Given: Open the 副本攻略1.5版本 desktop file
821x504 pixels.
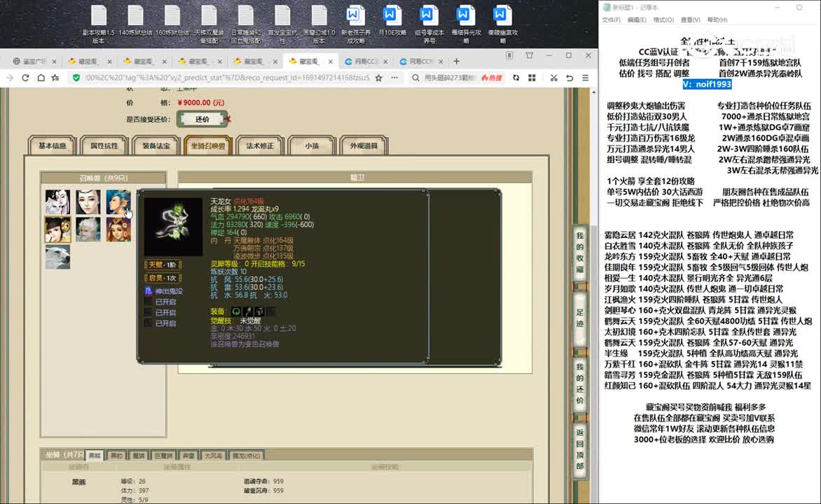Looking at the screenshot, I should [99, 24].
